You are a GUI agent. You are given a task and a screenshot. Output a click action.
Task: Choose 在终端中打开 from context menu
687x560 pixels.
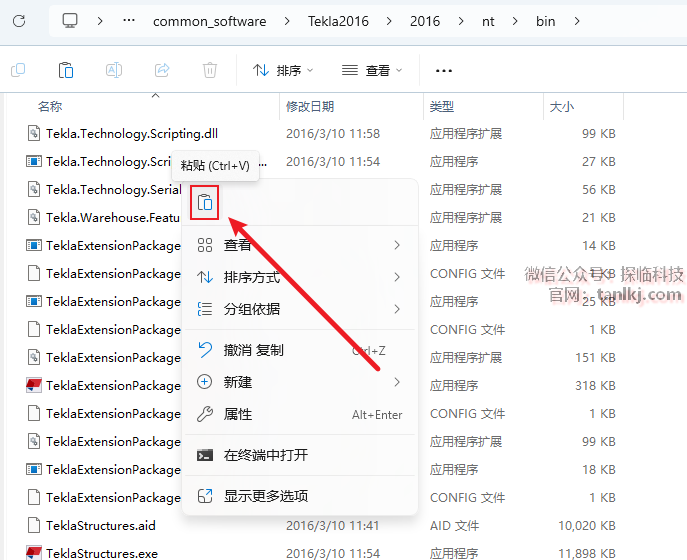pyautogui.click(x=266, y=455)
